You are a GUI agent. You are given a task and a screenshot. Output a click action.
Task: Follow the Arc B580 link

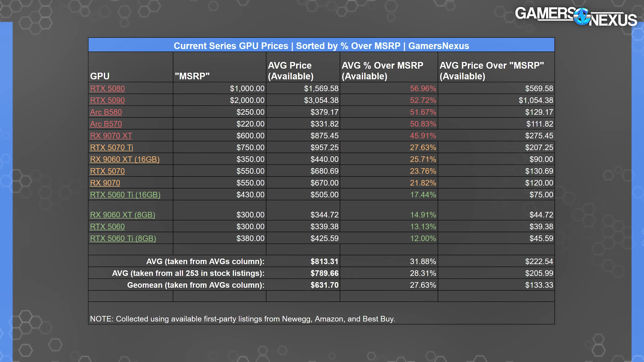(x=106, y=112)
